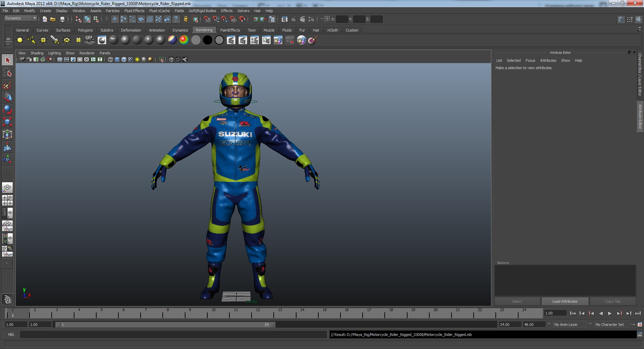Create a spot light from the shelf

click(x=55, y=40)
